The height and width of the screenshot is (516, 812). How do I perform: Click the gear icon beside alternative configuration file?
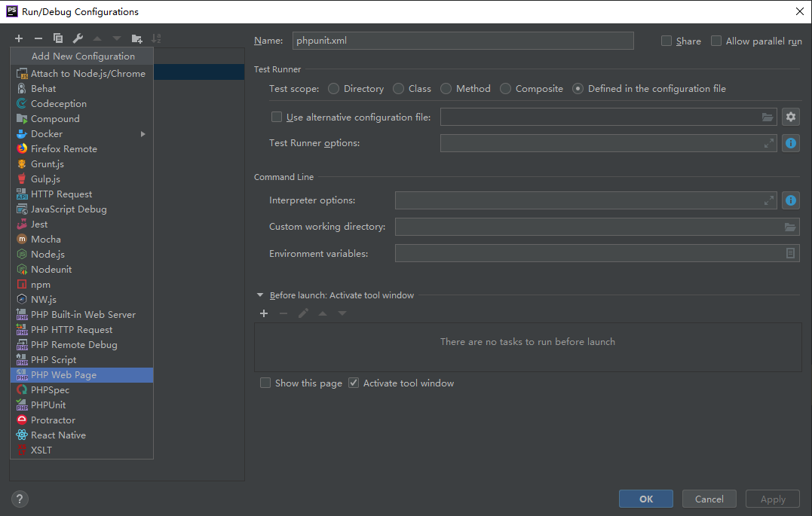pos(790,117)
